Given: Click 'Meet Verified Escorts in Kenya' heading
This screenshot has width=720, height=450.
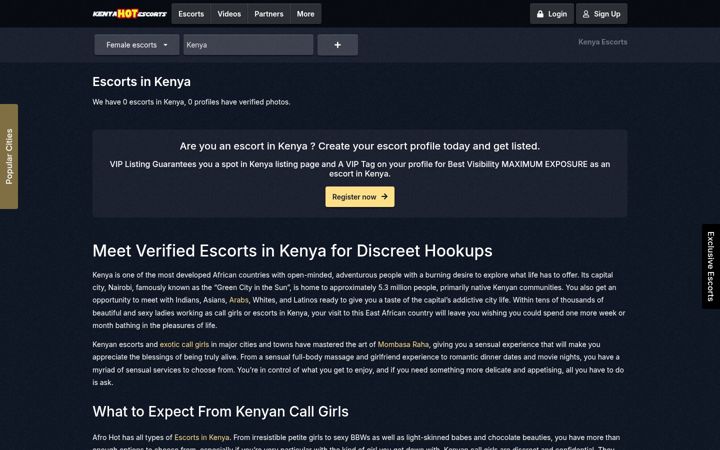Looking at the screenshot, I should [292, 251].
